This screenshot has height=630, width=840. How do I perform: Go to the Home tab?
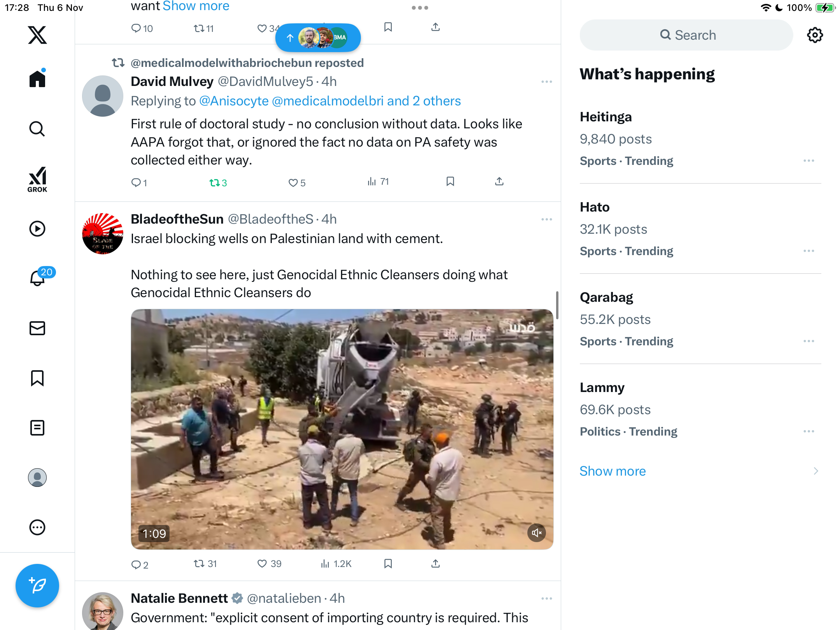(x=37, y=79)
